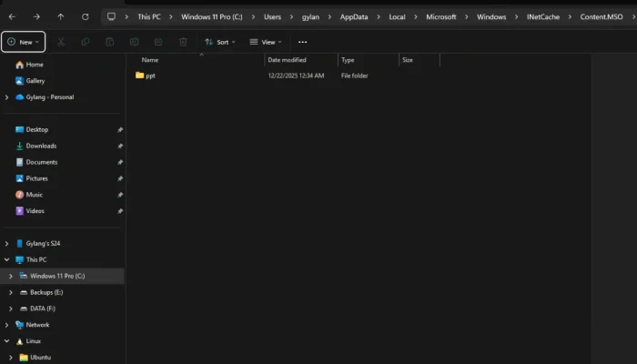Expand the Gylang - Personal node
The height and width of the screenshot is (364, 637).
click(x=7, y=97)
